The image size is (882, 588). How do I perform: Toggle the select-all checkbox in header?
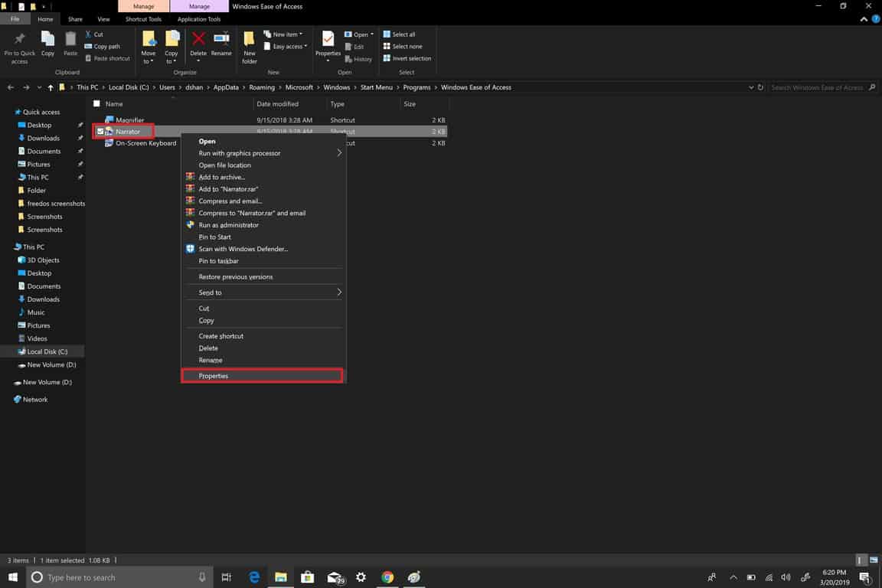96,104
